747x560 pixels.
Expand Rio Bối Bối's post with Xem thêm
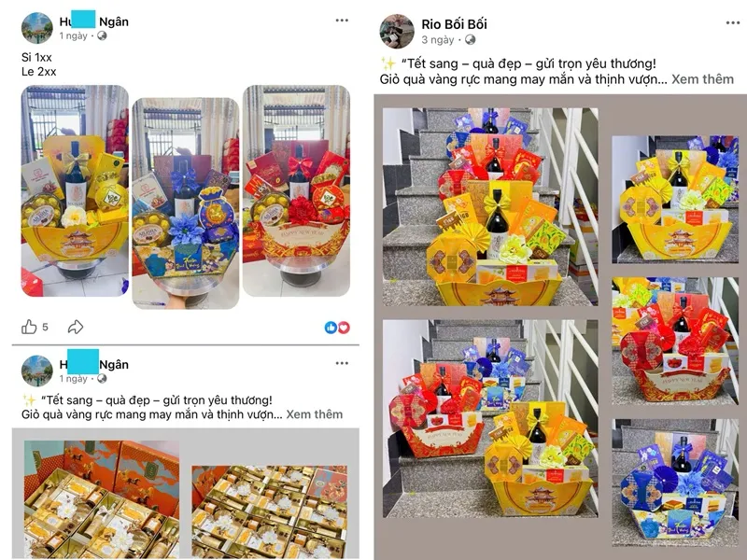(703, 79)
